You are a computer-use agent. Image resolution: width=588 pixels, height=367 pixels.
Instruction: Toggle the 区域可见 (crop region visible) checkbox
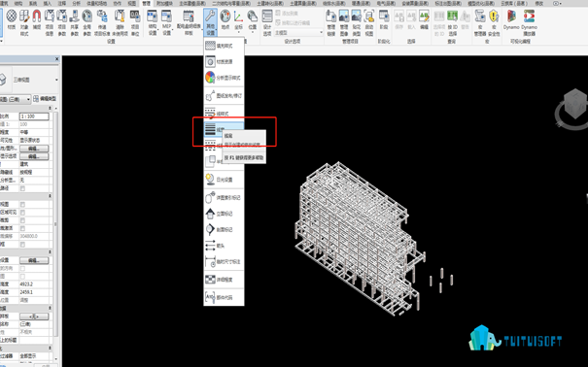[22, 213]
